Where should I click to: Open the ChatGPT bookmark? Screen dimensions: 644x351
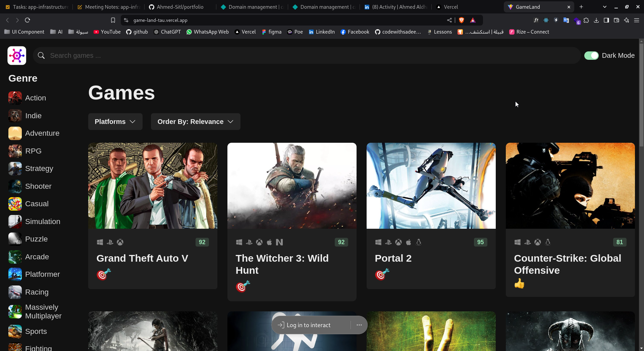167,32
